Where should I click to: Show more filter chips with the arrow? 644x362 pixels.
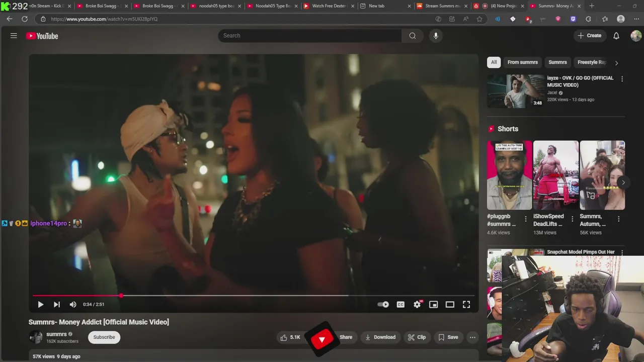click(x=616, y=63)
